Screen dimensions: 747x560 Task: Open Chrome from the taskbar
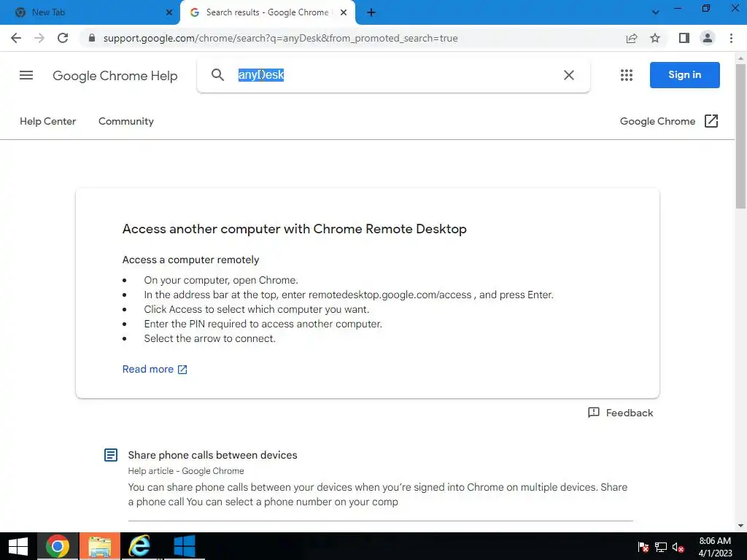[58, 546]
